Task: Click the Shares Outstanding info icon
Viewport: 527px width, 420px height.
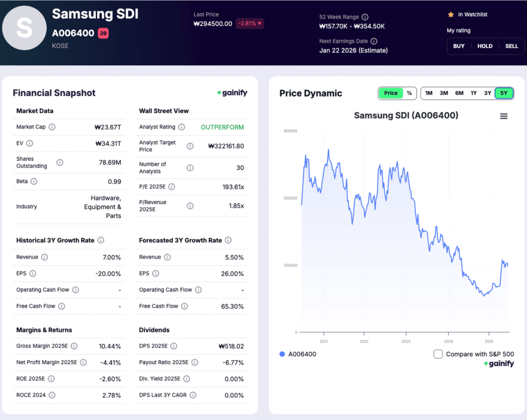Action: [x=60, y=162]
